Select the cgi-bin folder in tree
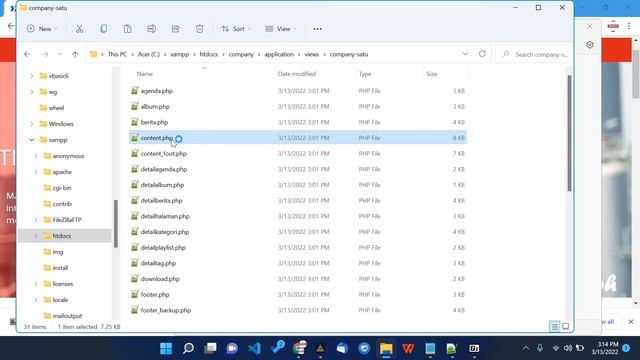The image size is (640, 360). 62,188
